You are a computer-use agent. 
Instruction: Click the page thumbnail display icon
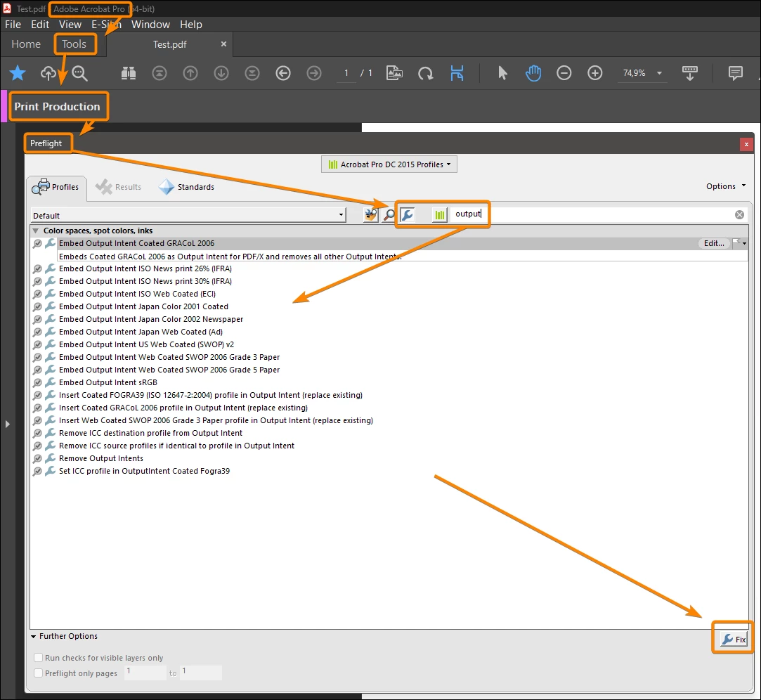(394, 73)
